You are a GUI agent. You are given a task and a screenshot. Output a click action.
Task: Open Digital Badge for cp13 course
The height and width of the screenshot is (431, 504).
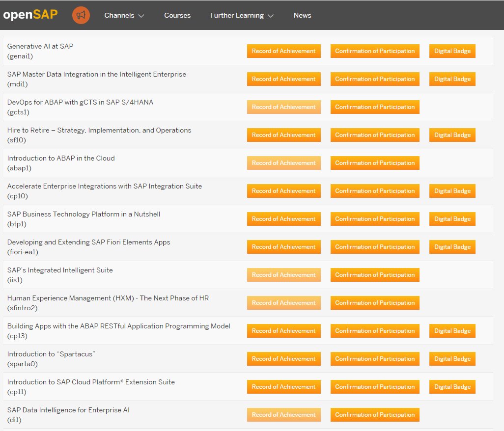[x=452, y=330]
